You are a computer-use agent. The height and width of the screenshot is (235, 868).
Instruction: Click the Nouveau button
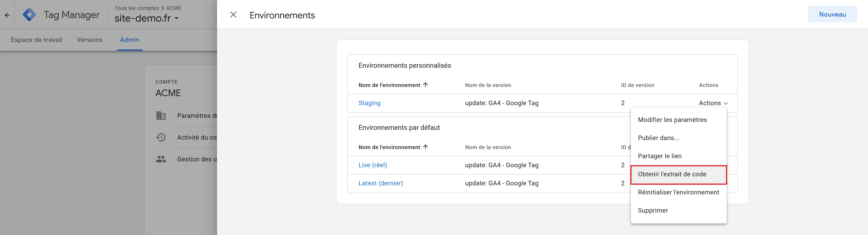pyautogui.click(x=832, y=15)
